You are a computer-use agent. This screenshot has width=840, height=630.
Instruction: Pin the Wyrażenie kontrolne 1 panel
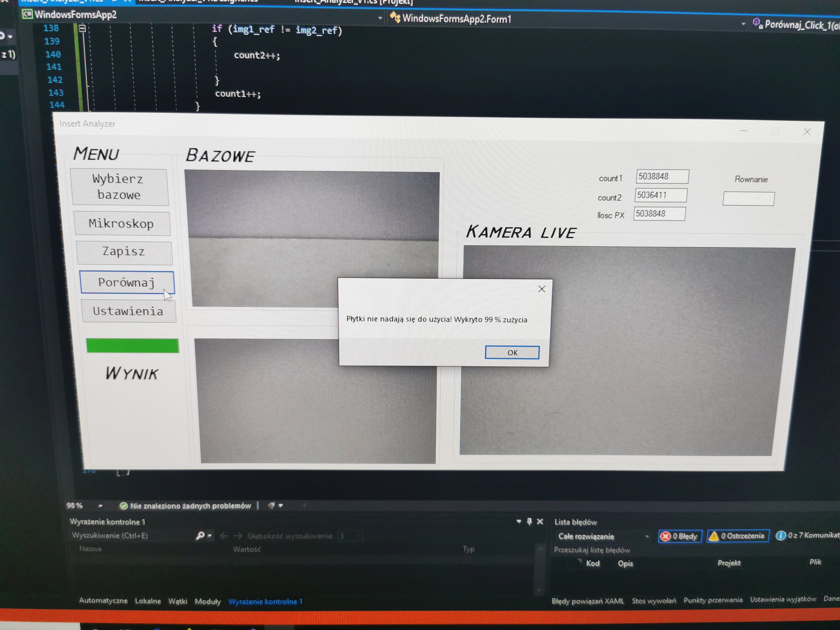(x=529, y=521)
